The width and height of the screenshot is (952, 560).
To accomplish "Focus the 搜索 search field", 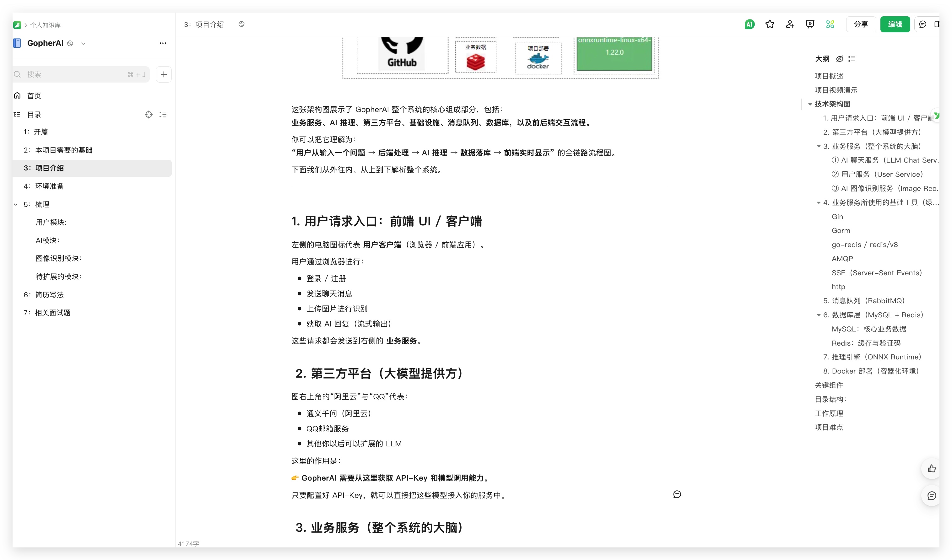I will click(x=76, y=74).
